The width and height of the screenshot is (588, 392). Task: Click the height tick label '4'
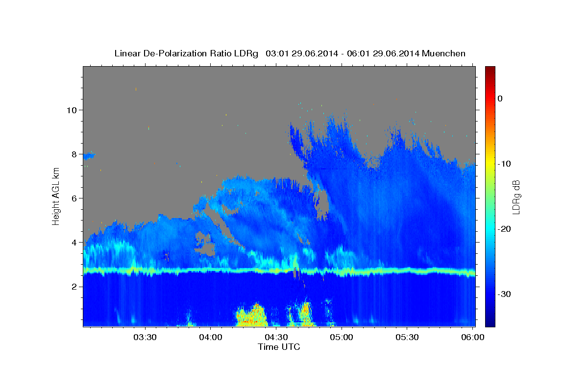click(74, 242)
